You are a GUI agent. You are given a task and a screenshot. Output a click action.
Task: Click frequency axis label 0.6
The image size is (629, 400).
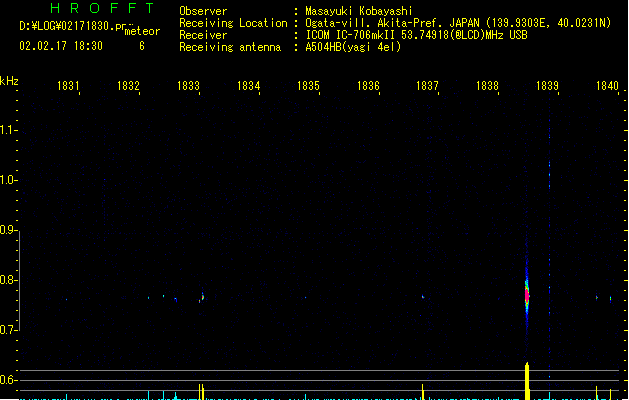8,380
